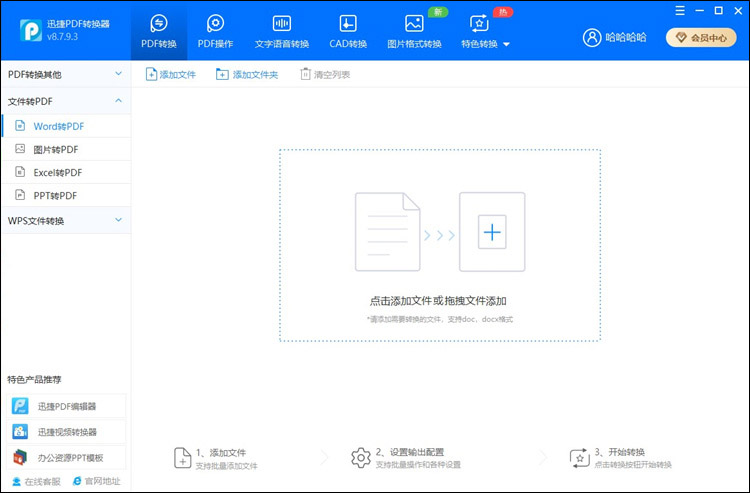Image resolution: width=750 pixels, height=493 pixels.
Task: Click the user avatar icon
Action: 592,37
